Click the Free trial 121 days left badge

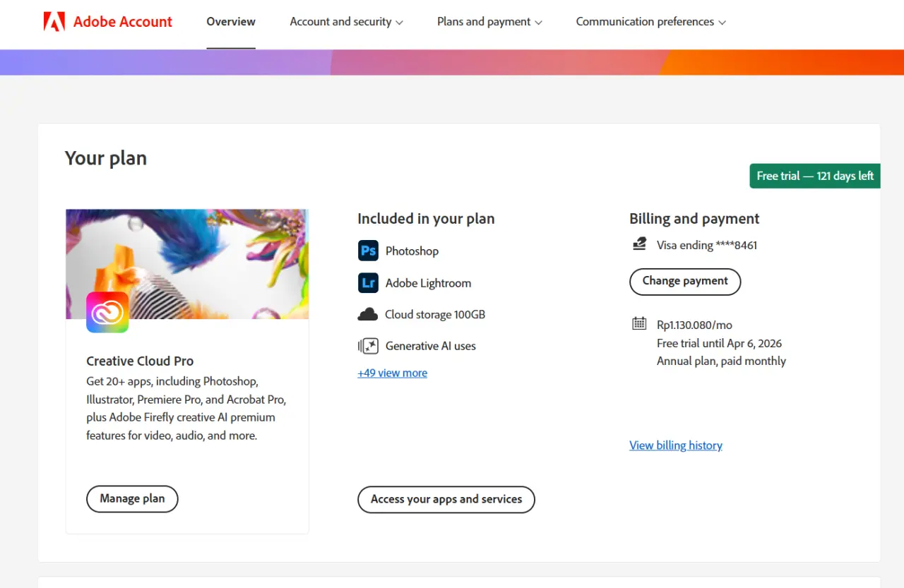point(815,176)
